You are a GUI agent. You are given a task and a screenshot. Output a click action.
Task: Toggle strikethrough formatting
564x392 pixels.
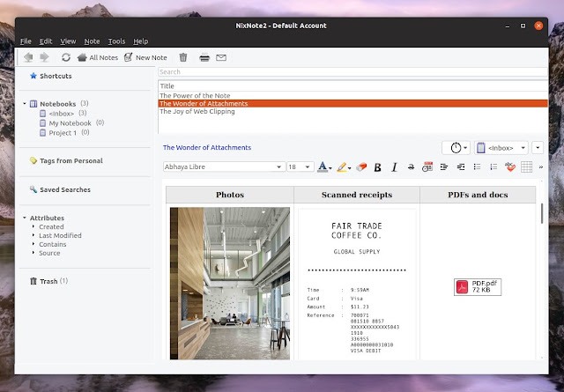pos(411,166)
